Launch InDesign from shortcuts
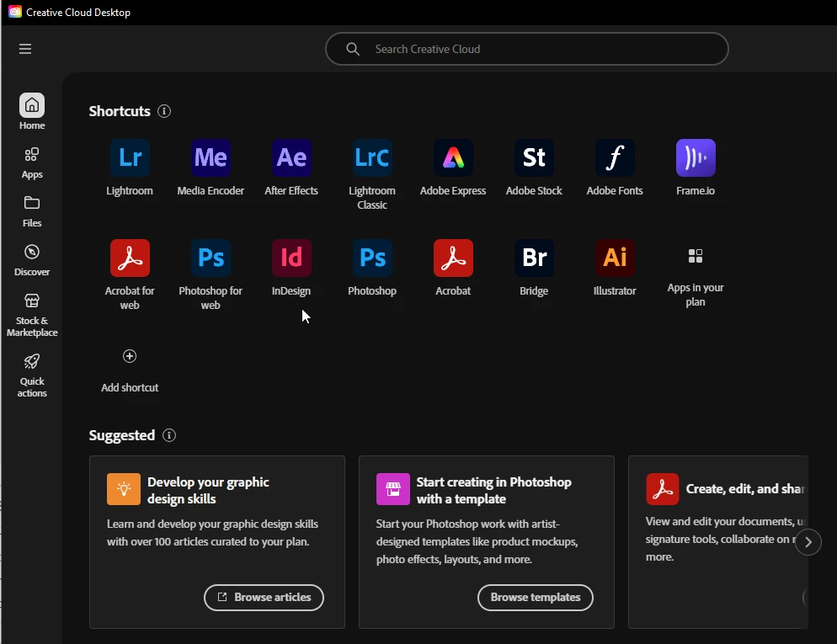Screen dimensions: 837x644 [291, 258]
